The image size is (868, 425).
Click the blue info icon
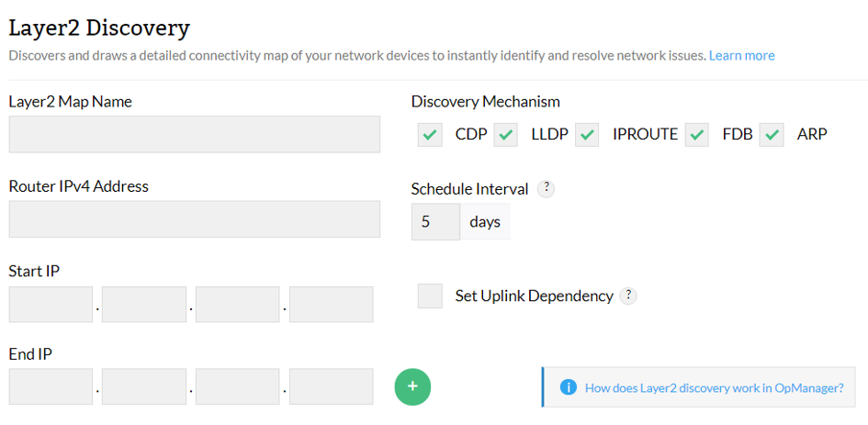point(568,387)
